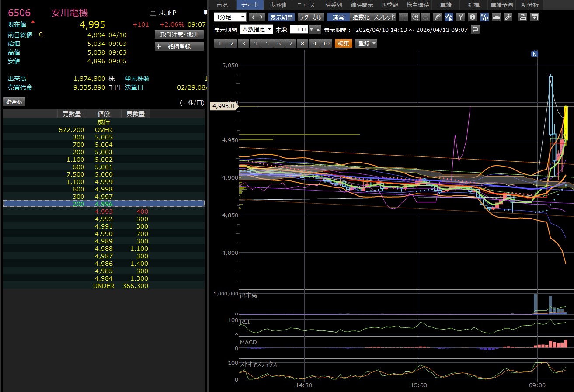The height and width of the screenshot is (392, 574).
Task: Switch chart mode to スプレッド
Action: 384,17
